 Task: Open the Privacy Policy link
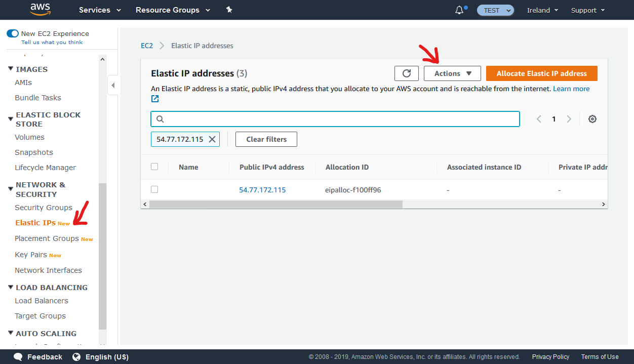[550, 357]
